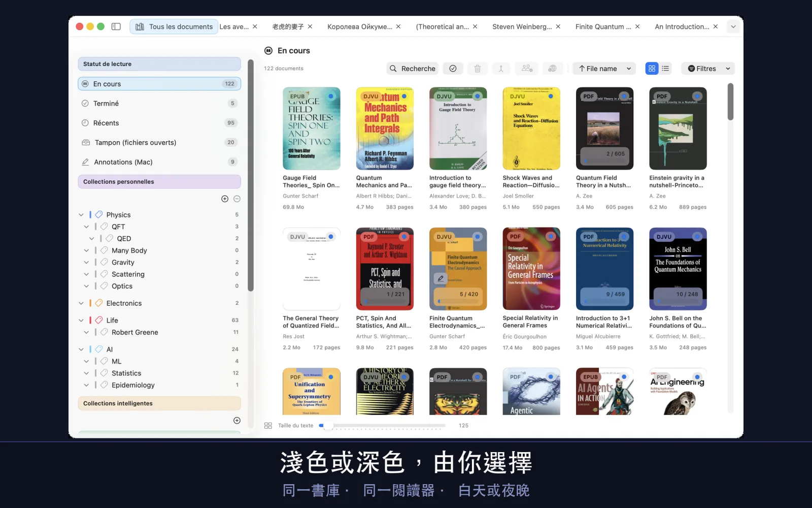Switch to list view
The width and height of the screenshot is (812, 508).
point(665,69)
